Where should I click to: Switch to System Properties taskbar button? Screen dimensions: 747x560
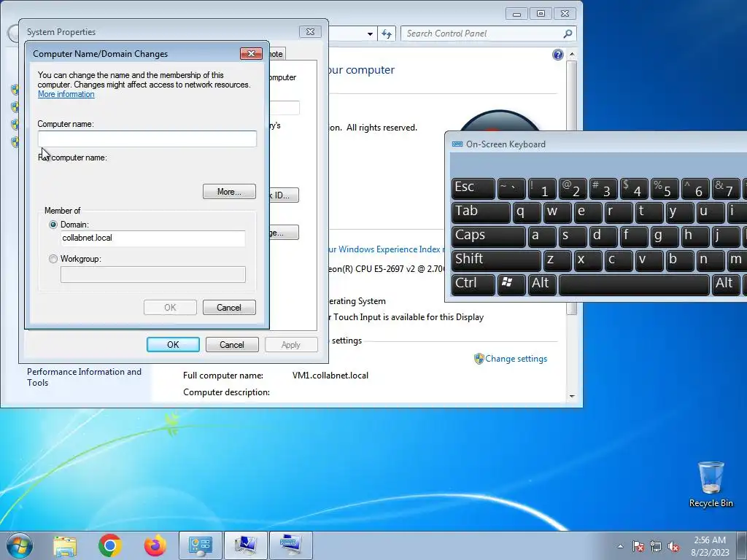[x=246, y=545]
